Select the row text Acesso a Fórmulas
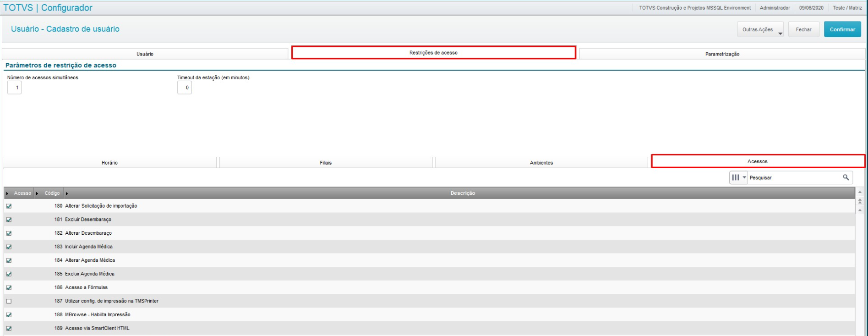The width and height of the screenshot is (868, 336). (86, 287)
